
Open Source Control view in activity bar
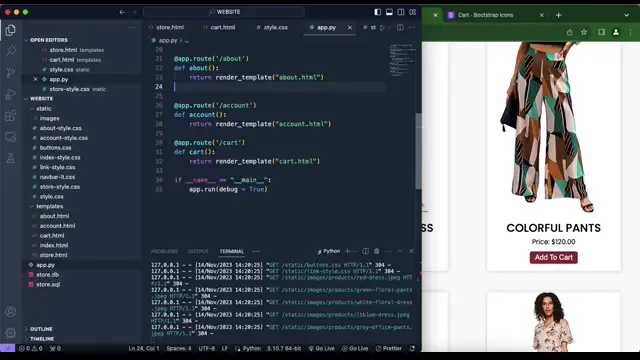11,73
